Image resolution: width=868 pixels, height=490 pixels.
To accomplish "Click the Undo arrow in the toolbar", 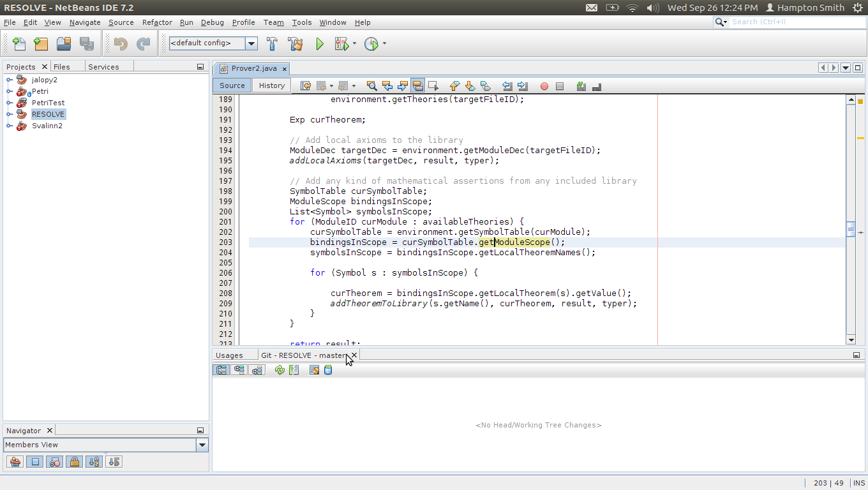I will coord(120,44).
